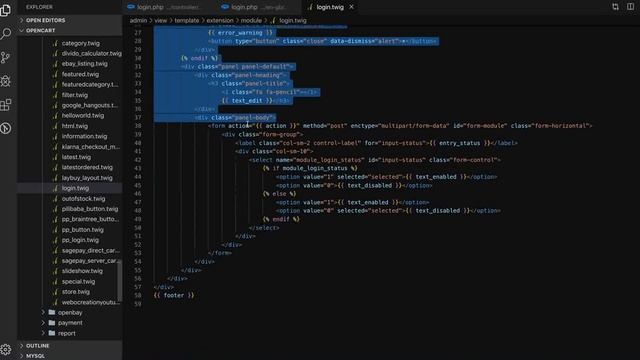This screenshot has height=360, width=640.
Task: Open the Explorer view in activity bar
Action: pos(6,10)
